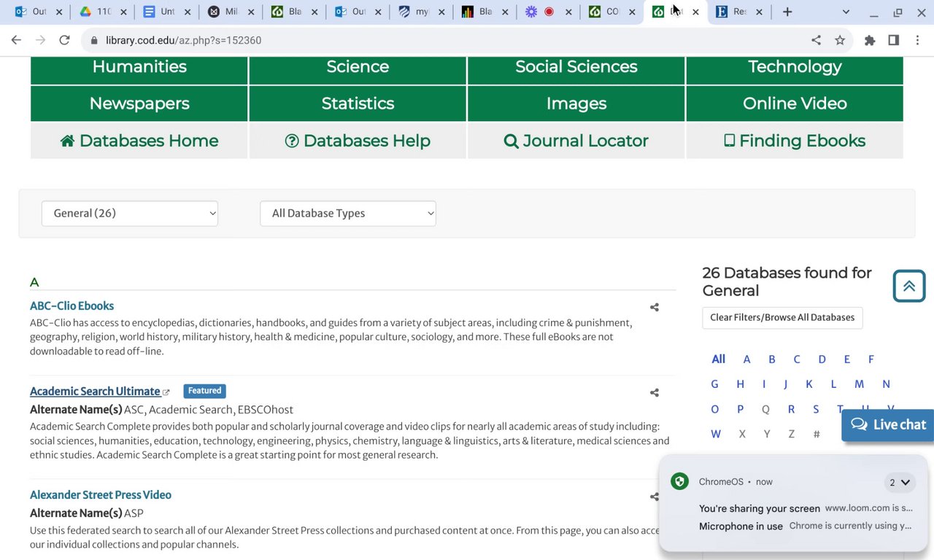Reload the page using the refresh icon
This screenshot has width=934, height=560.
coord(64,40)
